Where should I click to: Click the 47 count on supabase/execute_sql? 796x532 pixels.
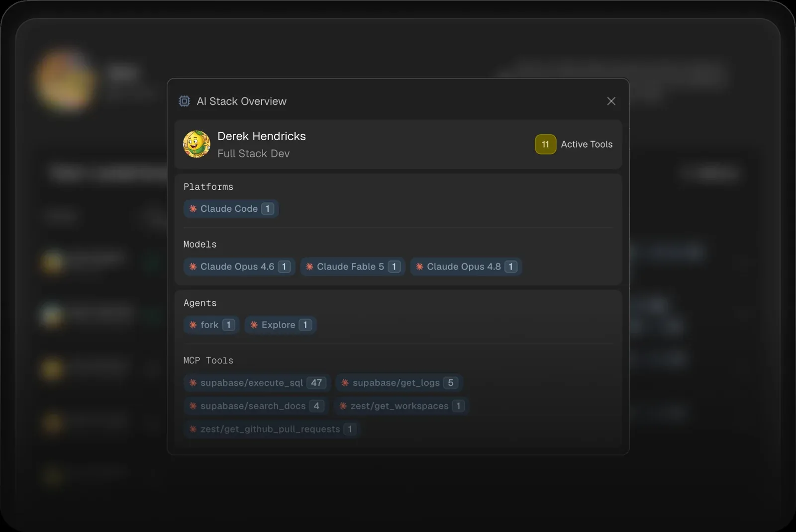(316, 383)
